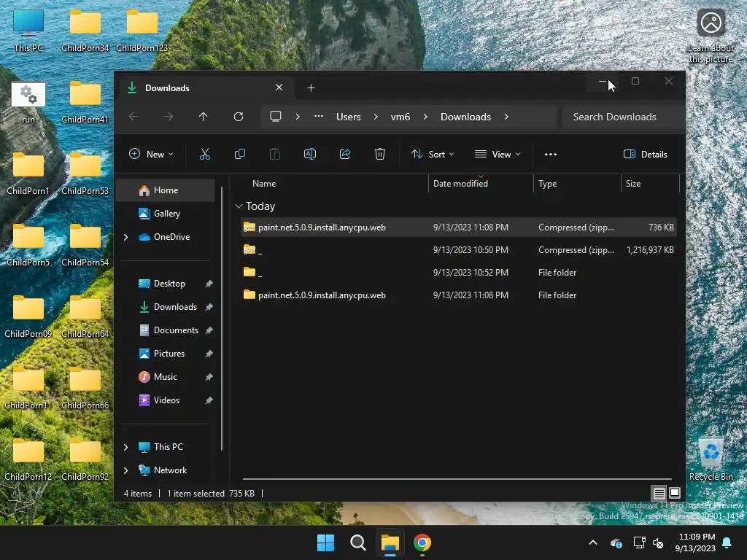Screen dimensions: 747x560
Task: Select the '_' File folder row
Action: (x=460, y=273)
